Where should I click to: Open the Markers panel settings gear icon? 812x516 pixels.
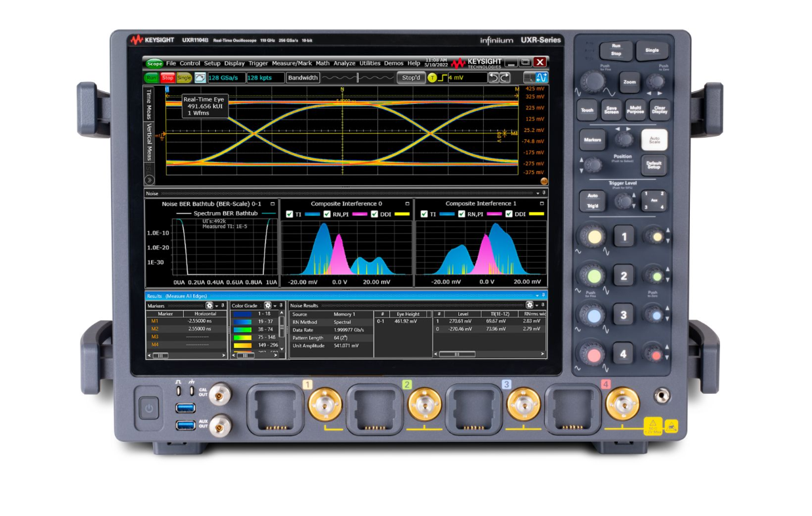[x=209, y=305]
